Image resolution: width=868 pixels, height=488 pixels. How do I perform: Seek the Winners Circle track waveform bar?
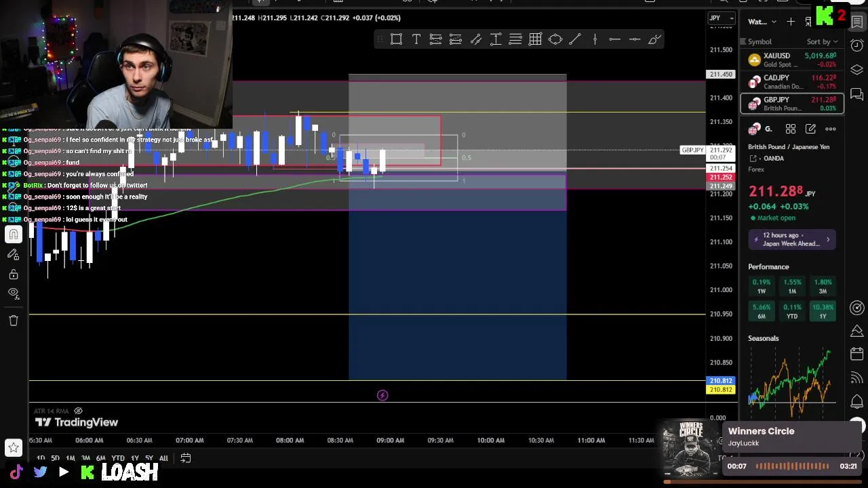(792, 466)
